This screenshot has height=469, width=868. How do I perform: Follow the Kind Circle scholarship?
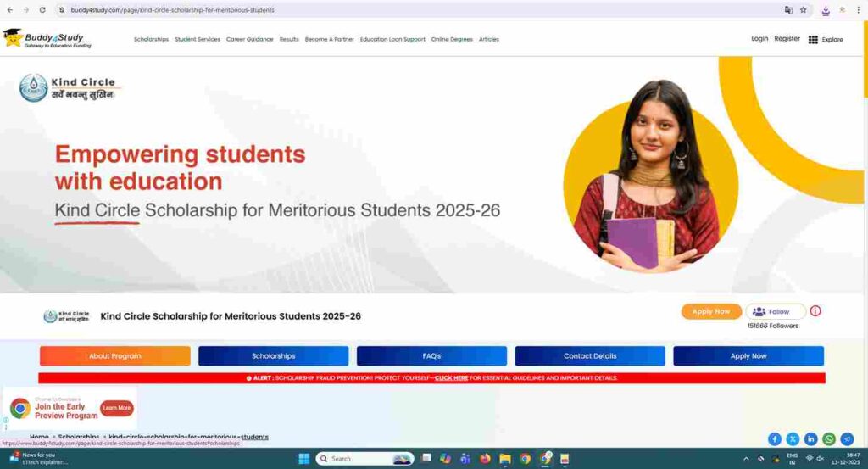775,311
